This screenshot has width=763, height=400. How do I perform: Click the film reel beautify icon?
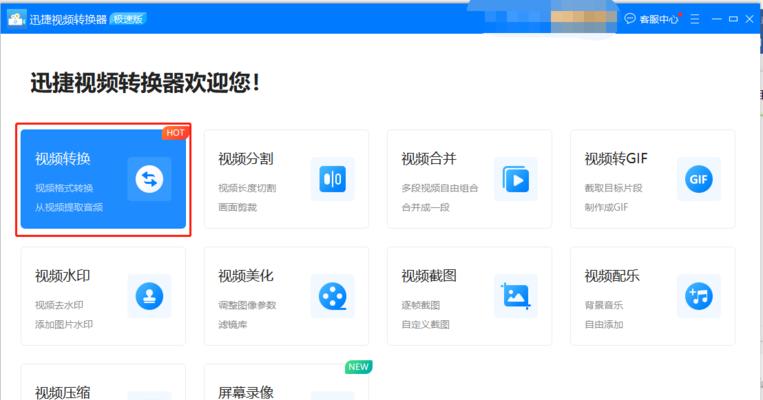point(333,296)
